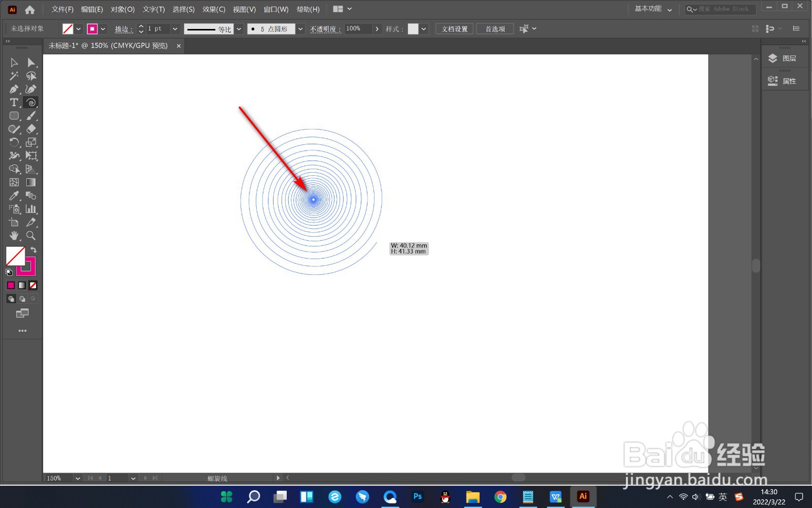The image size is (812, 508).
Task: Enable Draw Normal mode
Action: [11, 299]
